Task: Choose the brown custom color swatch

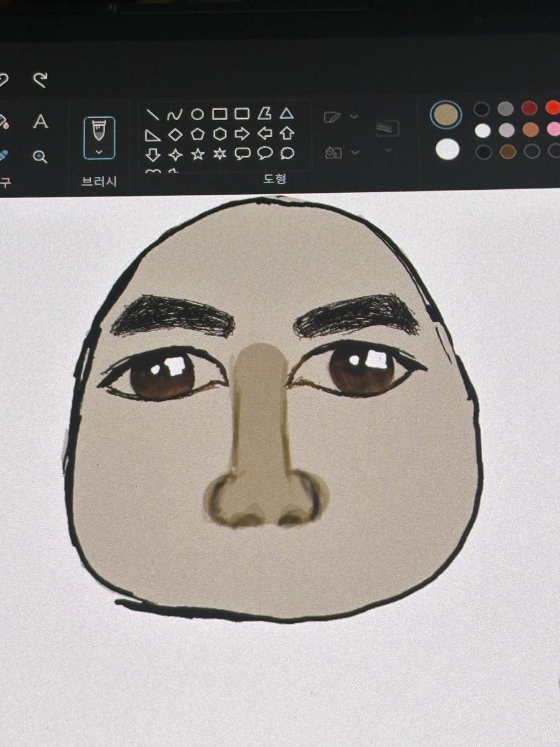Action: 508,151
